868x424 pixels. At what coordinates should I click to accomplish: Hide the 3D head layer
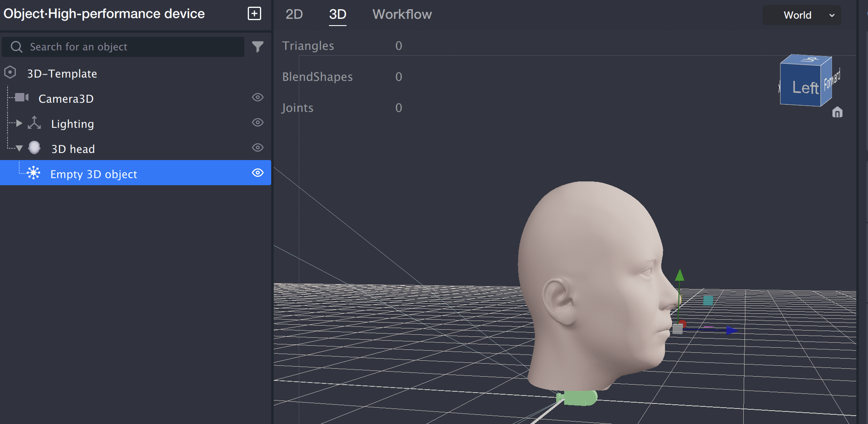click(258, 148)
